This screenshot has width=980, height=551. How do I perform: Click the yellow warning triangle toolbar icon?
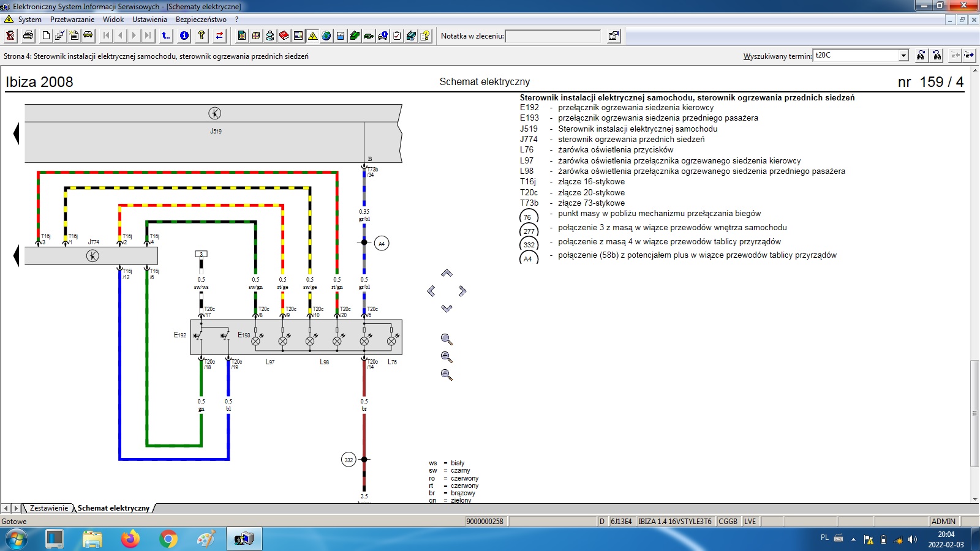click(x=312, y=36)
